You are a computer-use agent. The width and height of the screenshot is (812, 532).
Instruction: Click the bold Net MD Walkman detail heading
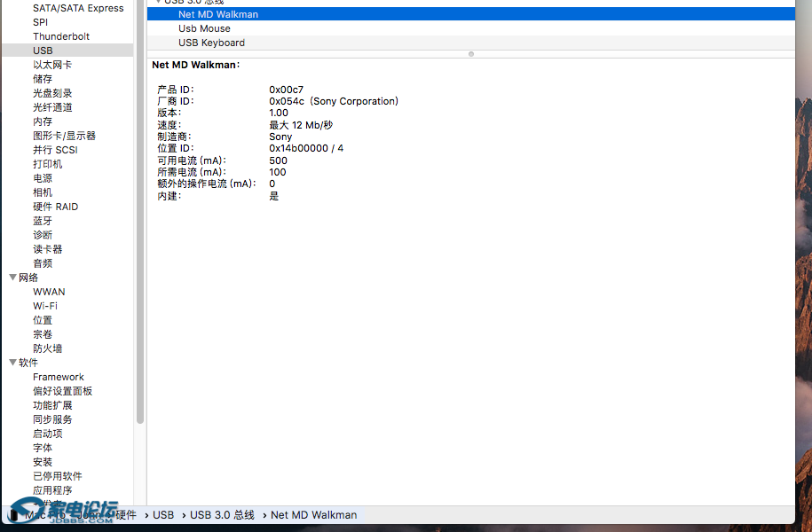click(x=196, y=65)
